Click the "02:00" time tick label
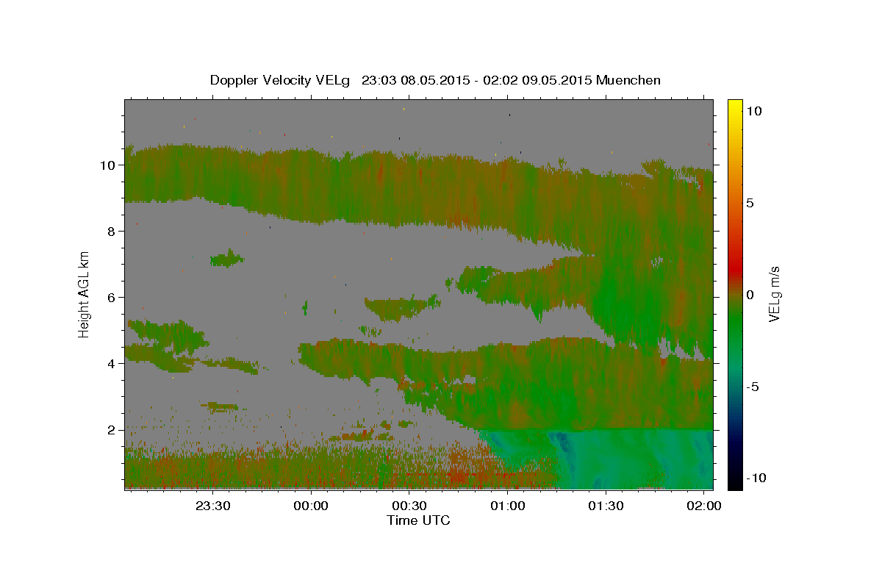This screenshot has height=588, width=882. [704, 506]
